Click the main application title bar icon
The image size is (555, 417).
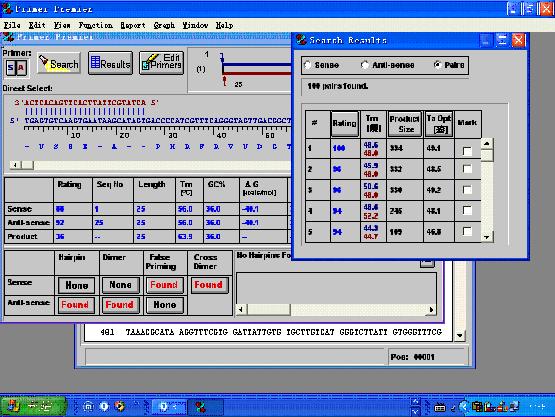coord(7,8)
